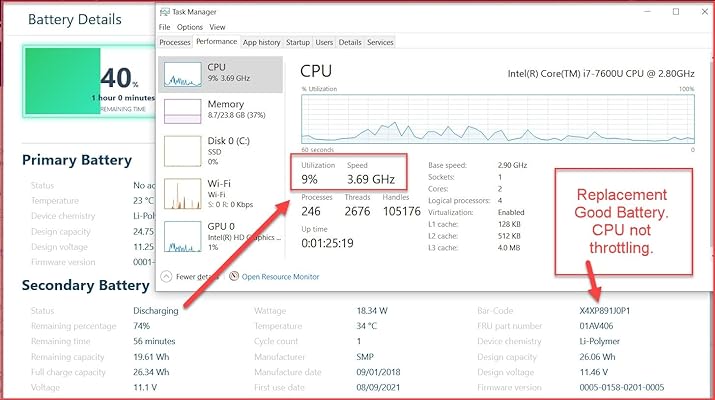Click the green battery level indicator

click(62, 81)
